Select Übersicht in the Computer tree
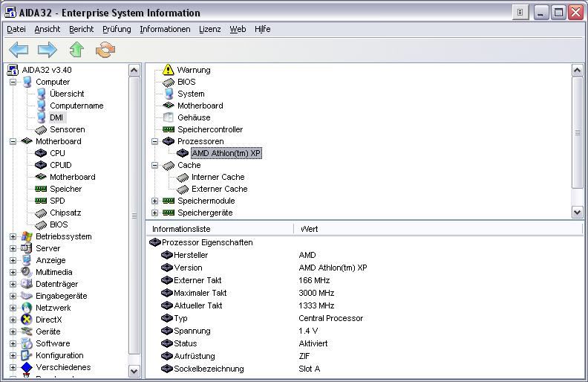The width and height of the screenshot is (588, 382). pyautogui.click(x=67, y=94)
